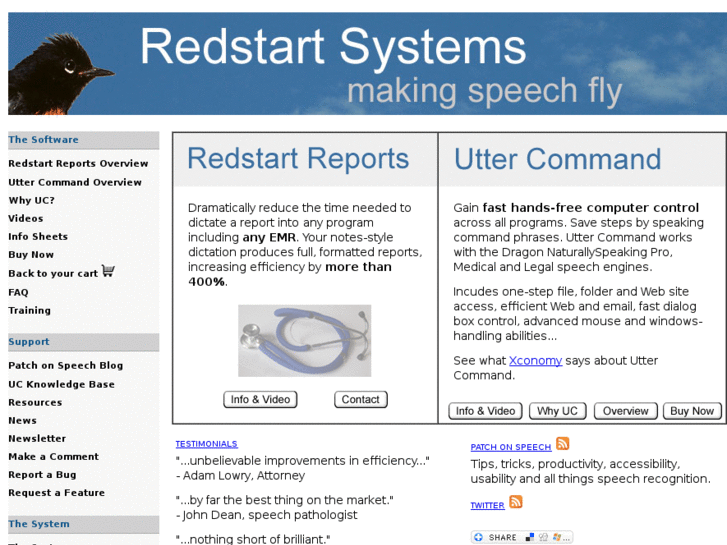Screen dimensions: 727x545
Task: Open the FAQ page
Action: click(x=18, y=292)
